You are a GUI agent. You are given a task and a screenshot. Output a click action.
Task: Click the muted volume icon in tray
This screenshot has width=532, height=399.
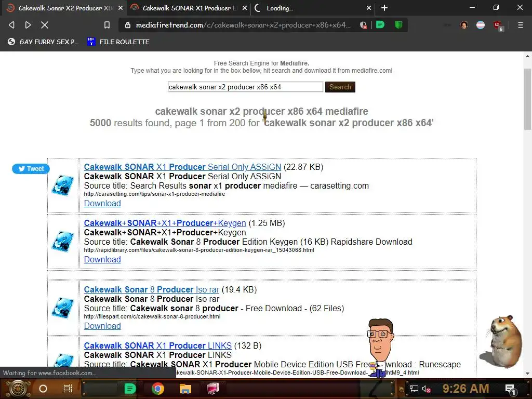click(x=426, y=389)
